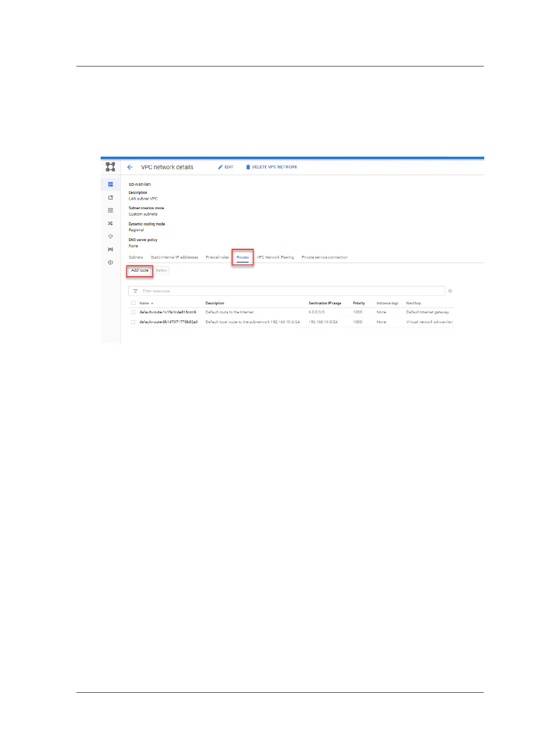Screen dimensions: 535x756
Task: Switch to Private service connection tab
Action: [324, 257]
